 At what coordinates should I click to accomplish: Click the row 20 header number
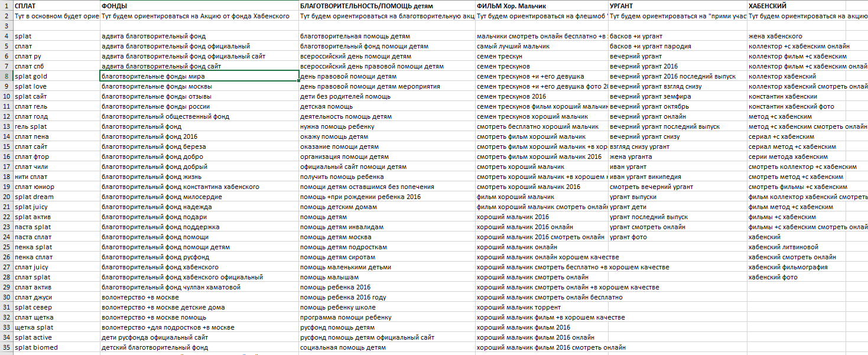[x=6, y=197]
